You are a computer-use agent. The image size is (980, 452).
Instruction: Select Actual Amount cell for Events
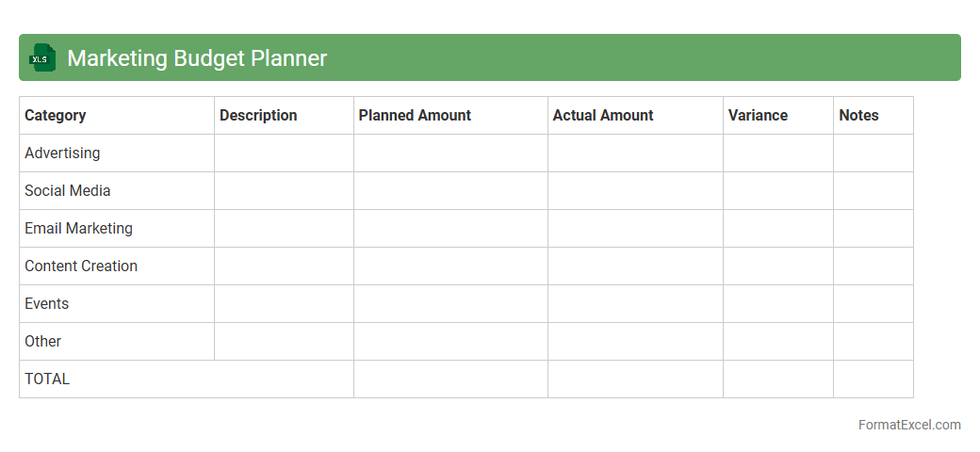[635, 304]
